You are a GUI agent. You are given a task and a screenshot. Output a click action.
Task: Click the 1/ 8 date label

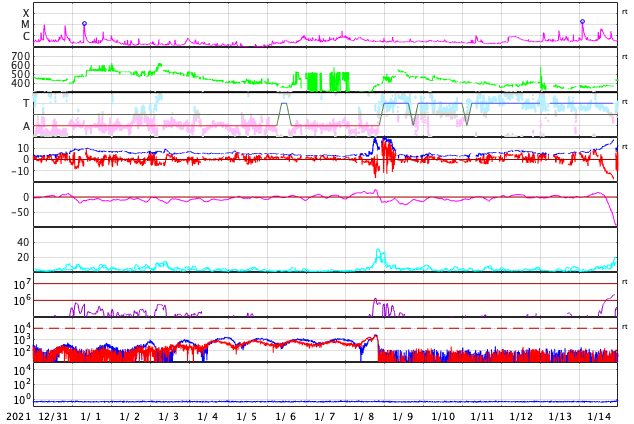pos(364,417)
